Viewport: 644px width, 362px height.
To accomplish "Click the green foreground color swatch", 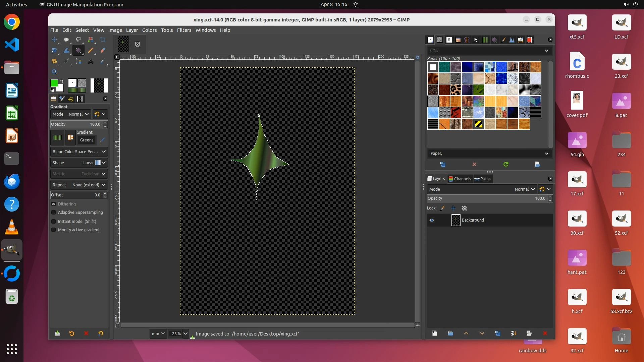I will (x=54, y=83).
